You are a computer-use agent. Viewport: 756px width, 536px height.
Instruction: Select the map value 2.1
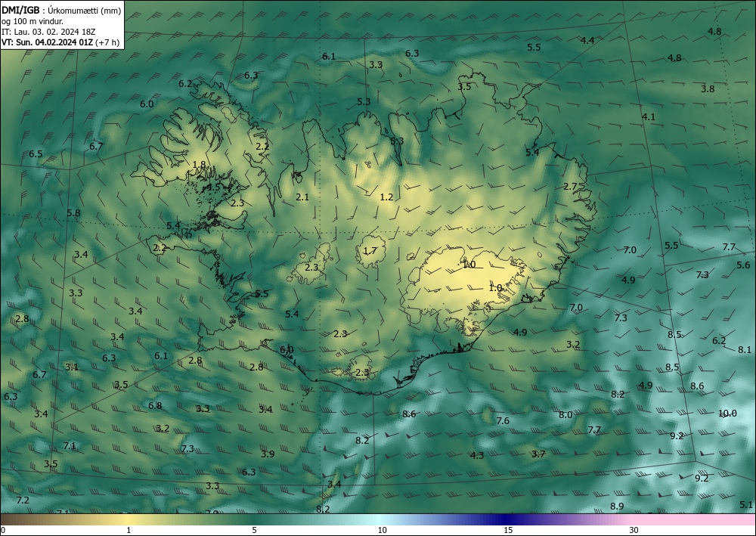point(302,197)
